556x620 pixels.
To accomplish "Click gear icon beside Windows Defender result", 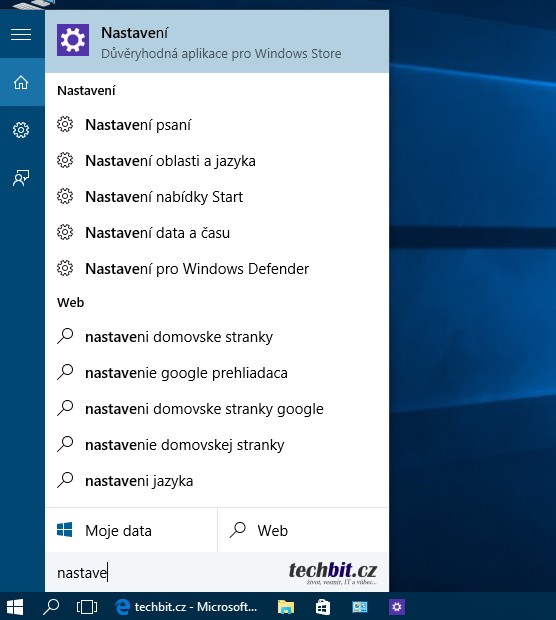I will point(65,268).
